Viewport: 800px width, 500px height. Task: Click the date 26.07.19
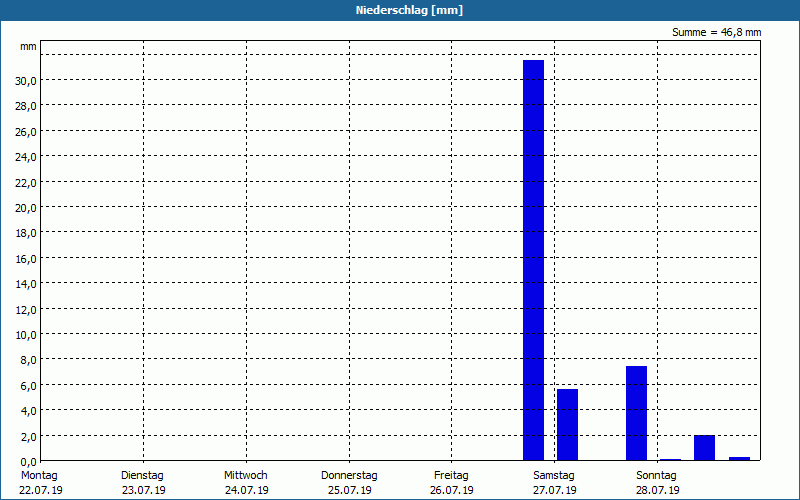(452, 490)
